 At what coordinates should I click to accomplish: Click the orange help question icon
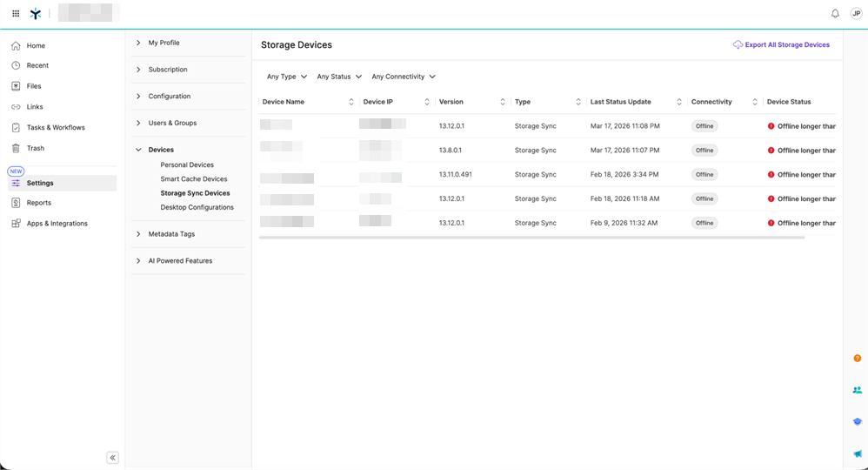click(x=857, y=358)
